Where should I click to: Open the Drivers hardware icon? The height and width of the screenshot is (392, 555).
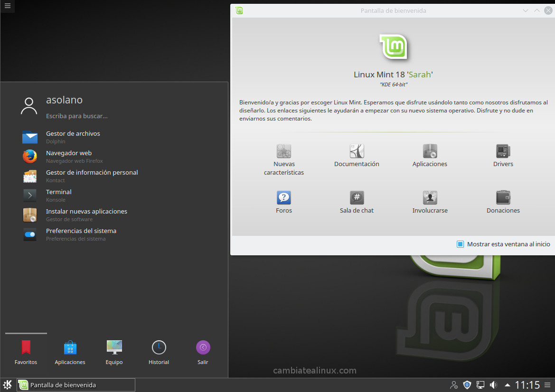click(x=503, y=151)
